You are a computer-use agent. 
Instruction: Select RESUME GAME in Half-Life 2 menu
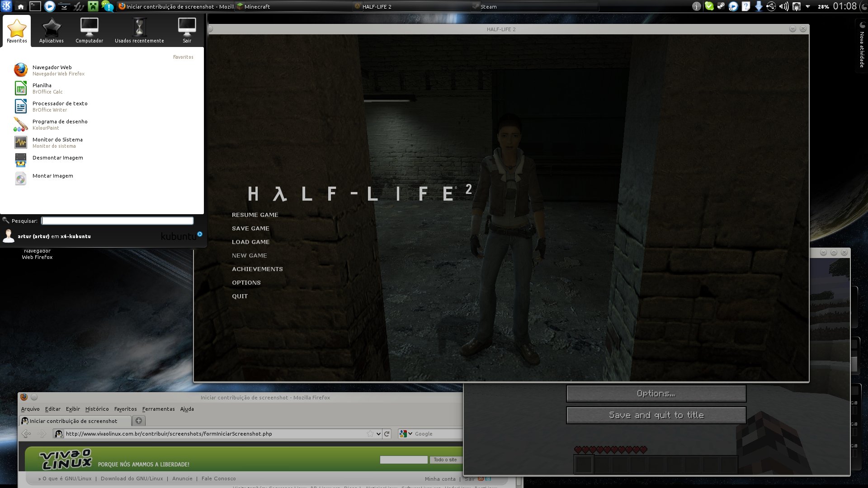255,215
